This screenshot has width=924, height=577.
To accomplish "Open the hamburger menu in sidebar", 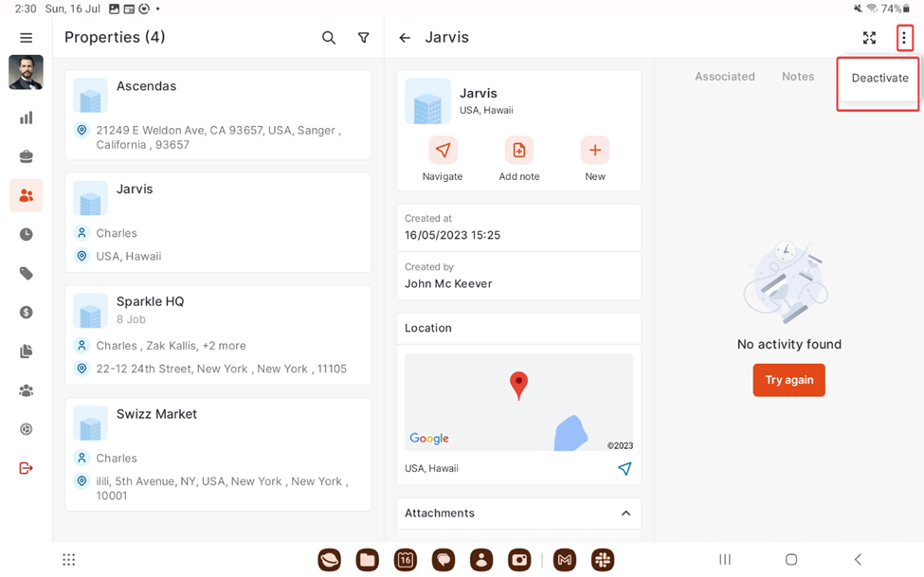I will point(26,38).
